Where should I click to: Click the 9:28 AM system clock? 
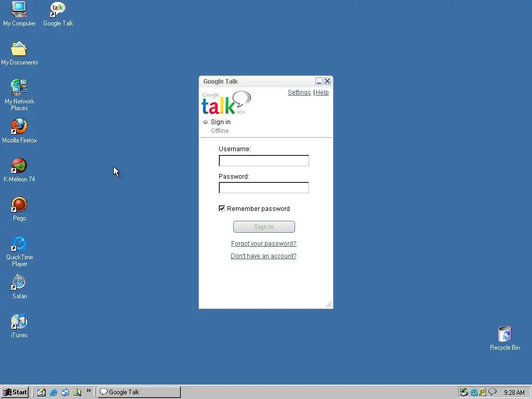pos(514,393)
